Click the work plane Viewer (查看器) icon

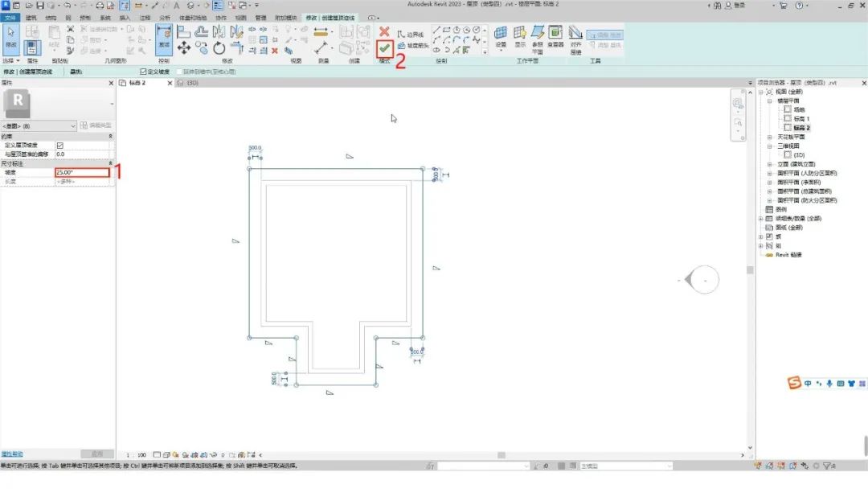click(555, 35)
